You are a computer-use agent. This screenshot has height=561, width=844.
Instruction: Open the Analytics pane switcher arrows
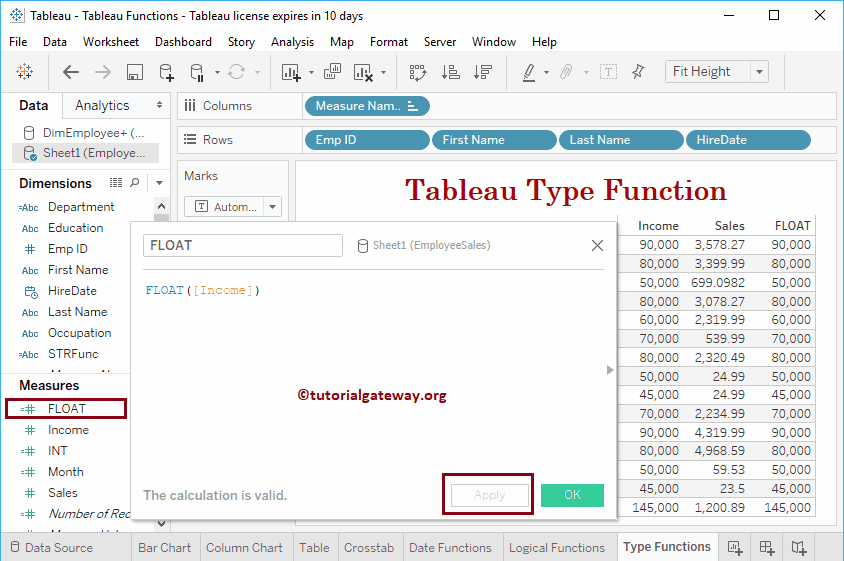[159, 105]
